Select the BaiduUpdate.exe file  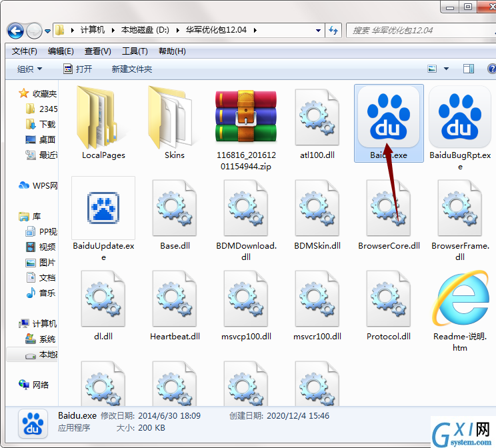(x=103, y=219)
